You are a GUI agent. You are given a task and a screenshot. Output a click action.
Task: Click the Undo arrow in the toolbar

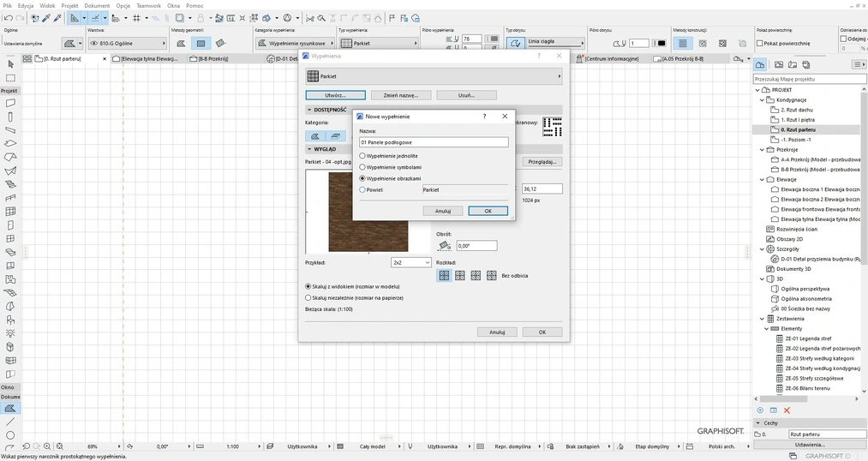pos(8,18)
